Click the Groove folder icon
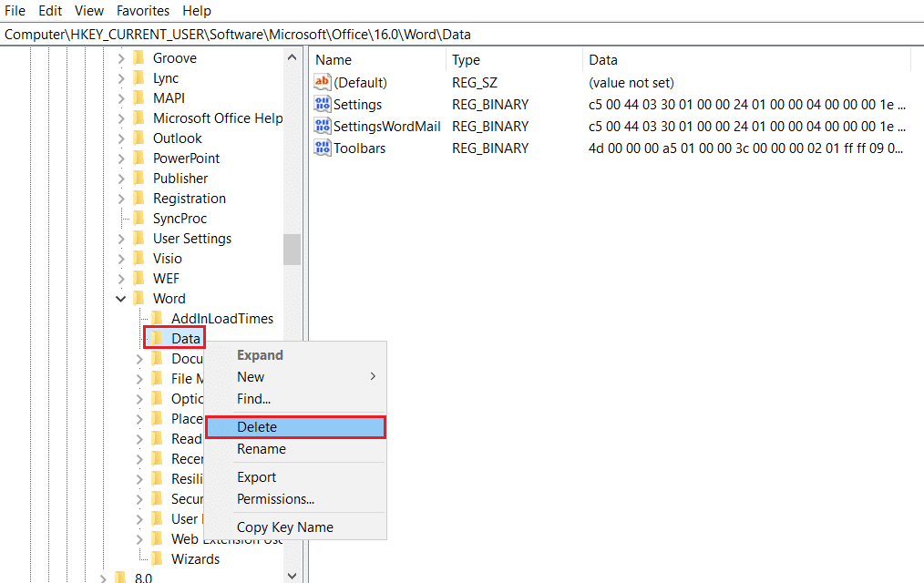Viewport: 924px width, 583px height. [x=139, y=57]
